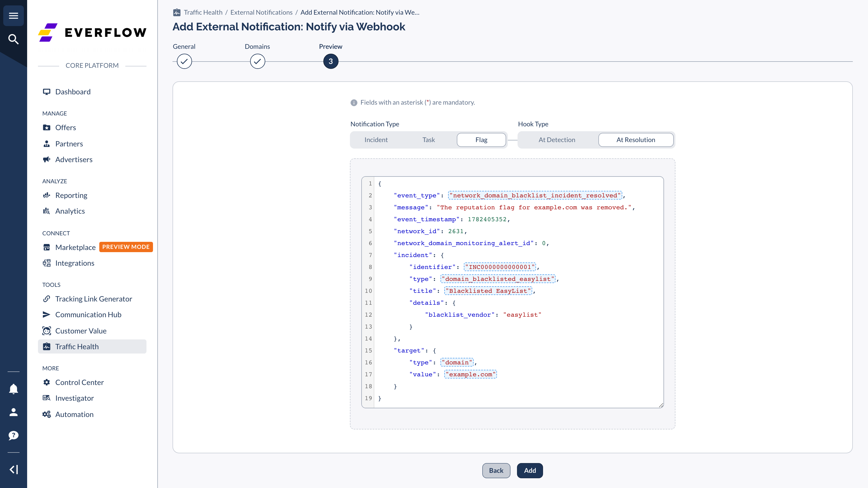
Task: Click the "example.com" target value
Action: coord(470,374)
